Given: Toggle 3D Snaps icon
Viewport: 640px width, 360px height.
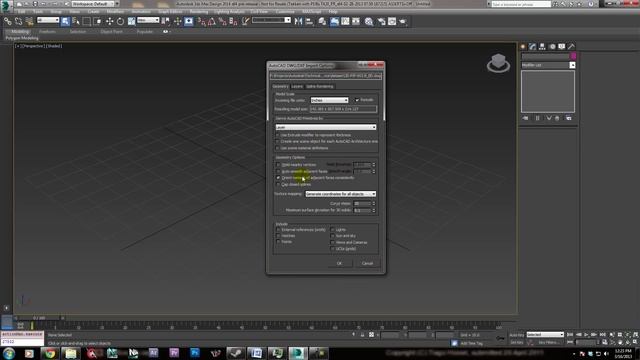Looking at the screenshot, I should coord(202,21).
